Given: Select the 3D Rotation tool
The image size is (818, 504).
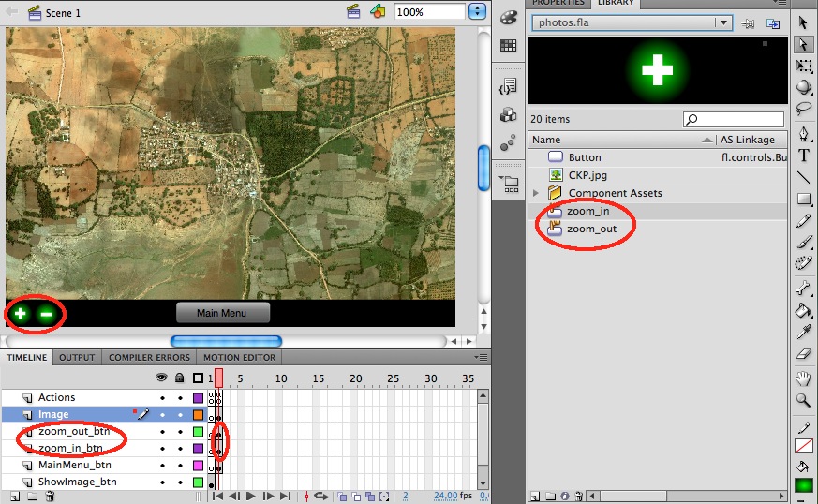Looking at the screenshot, I should coord(803,87).
